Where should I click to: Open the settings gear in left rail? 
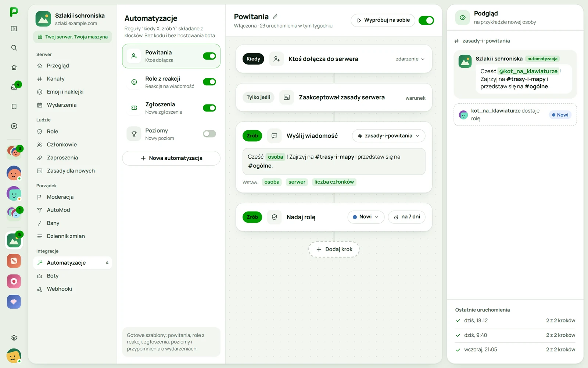tap(14, 338)
